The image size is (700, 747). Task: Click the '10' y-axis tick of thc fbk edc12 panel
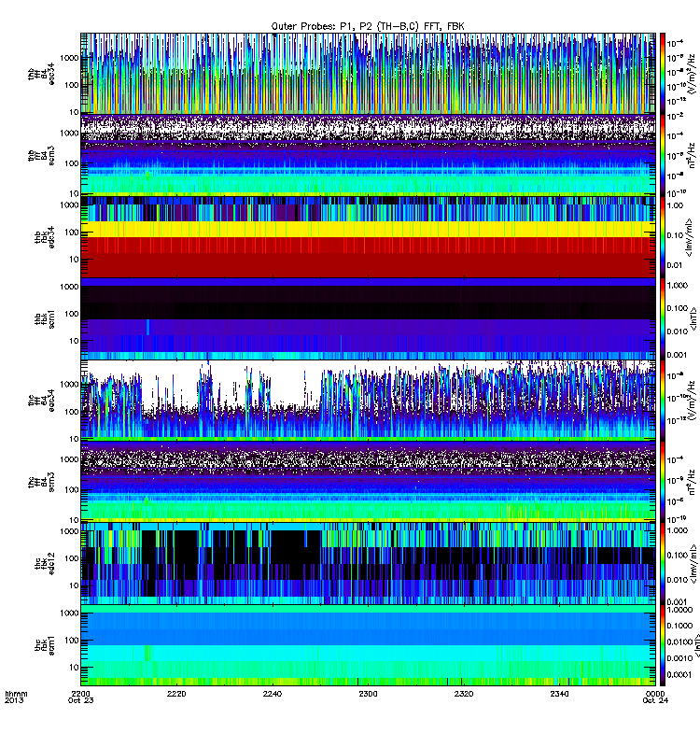click(74, 585)
